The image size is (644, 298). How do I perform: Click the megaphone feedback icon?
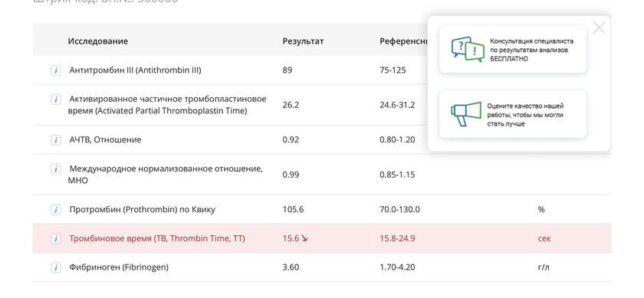(x=466, y=113)
